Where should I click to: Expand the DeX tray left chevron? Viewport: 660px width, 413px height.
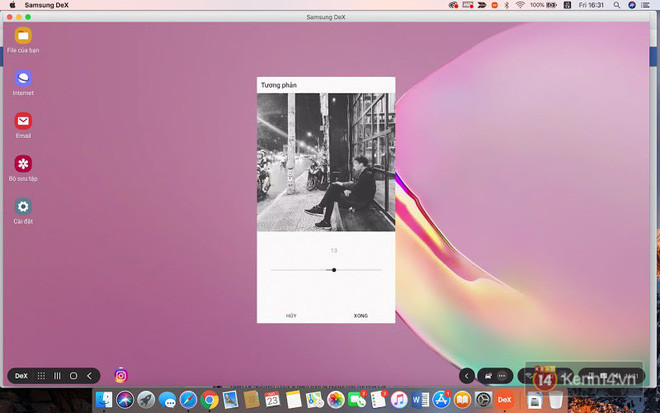(466, 376)
